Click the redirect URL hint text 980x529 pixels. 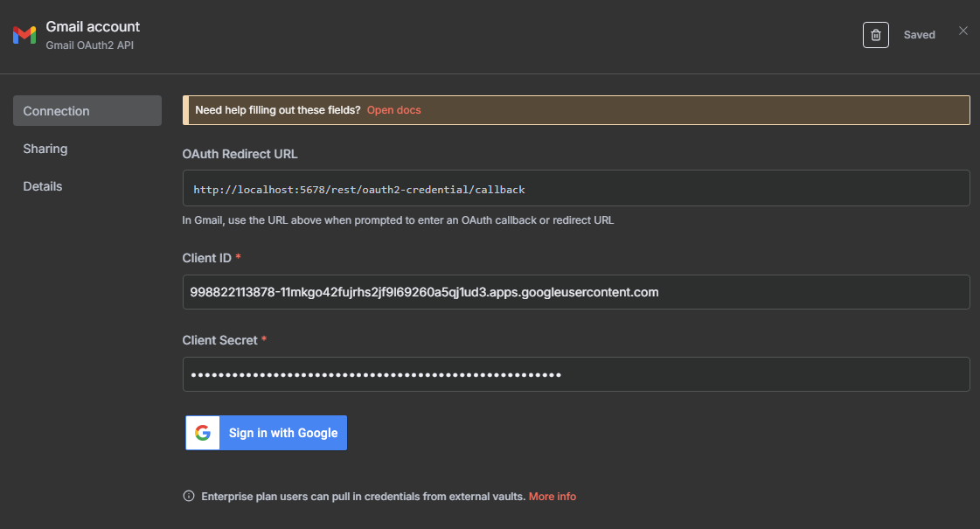pos(398,220)
